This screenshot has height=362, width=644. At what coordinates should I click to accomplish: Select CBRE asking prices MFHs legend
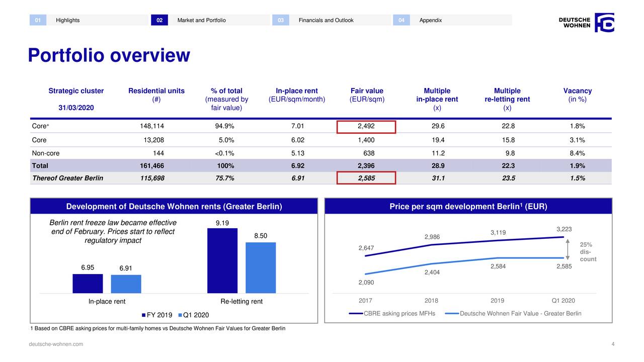pyautogui.click(x=392, y=314)
